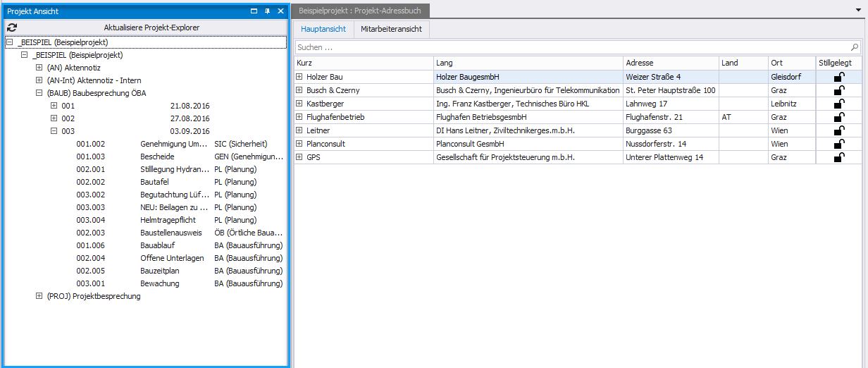Select tree item 002.003 Baustellenausweis

pyautogui.click(x=179, y=233)
